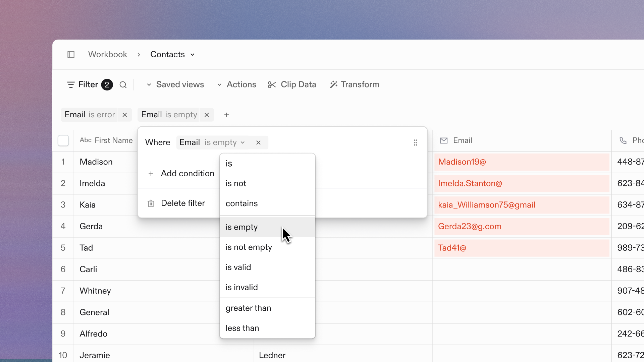Open the Actions dropdown

click(237, 84)
